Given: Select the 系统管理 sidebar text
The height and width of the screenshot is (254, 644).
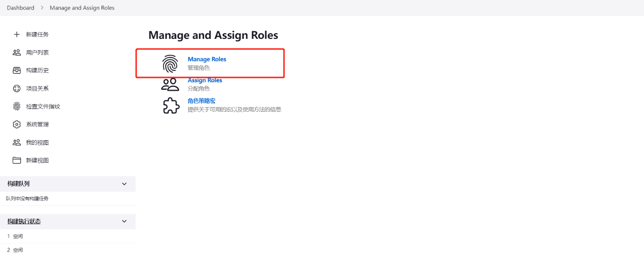Looking at the screenshot, I should [37, 125].
